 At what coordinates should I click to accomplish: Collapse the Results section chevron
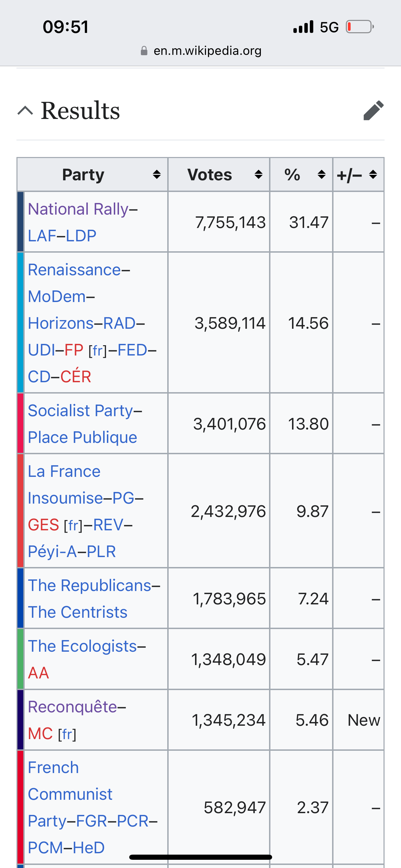click(x=25, y=110)
